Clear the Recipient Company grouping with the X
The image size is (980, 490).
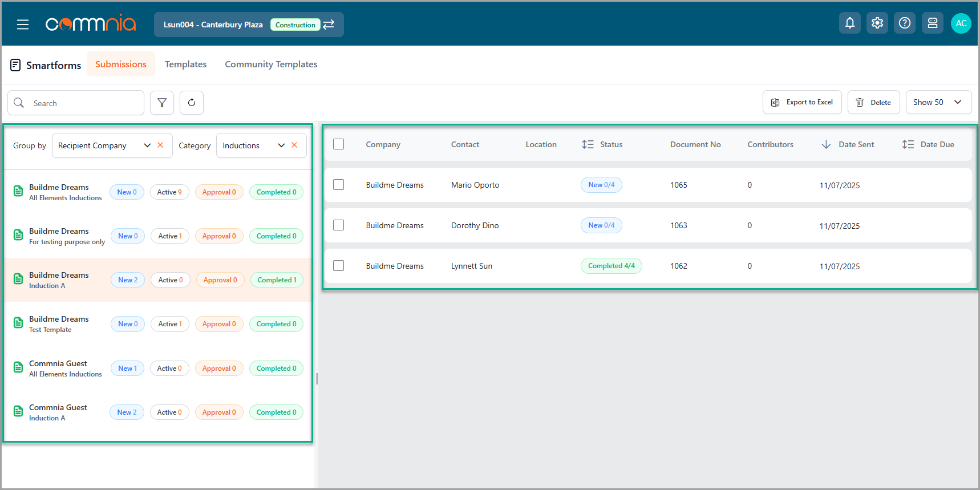pyautogui.click(x=160, y=145)
